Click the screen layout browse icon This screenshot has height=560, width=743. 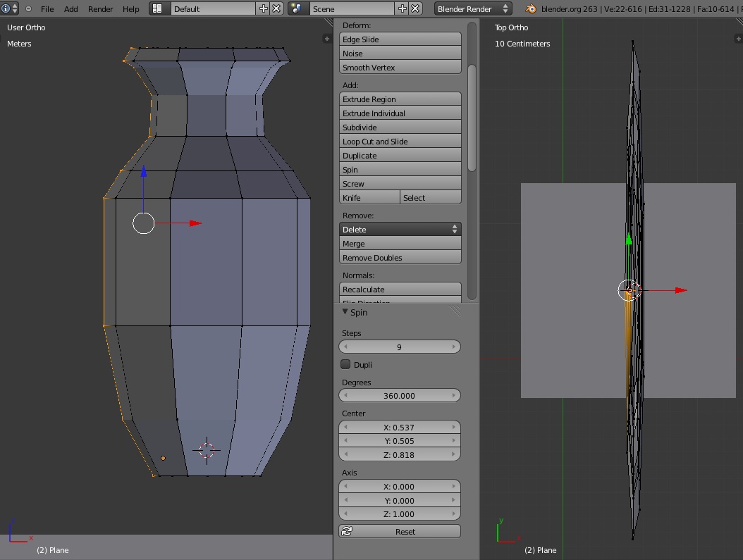[157, 9]
